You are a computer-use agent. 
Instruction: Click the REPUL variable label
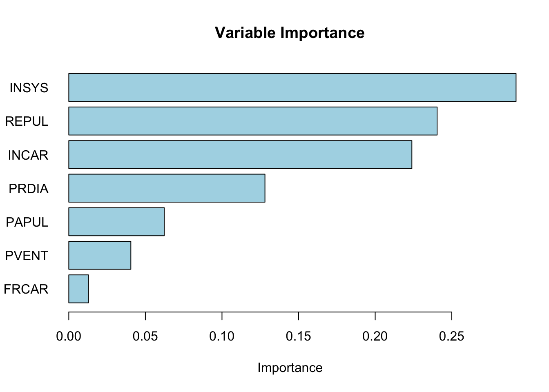click(x=27, y=121)
